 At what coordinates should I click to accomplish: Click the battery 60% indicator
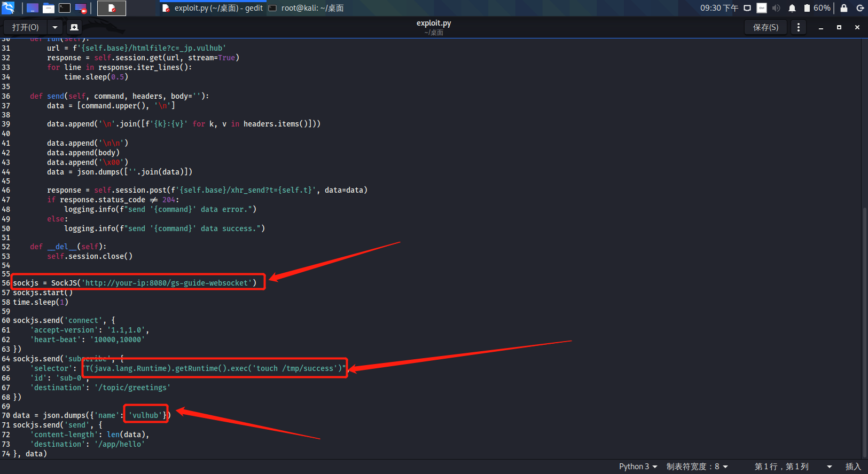tap(817, 8)
